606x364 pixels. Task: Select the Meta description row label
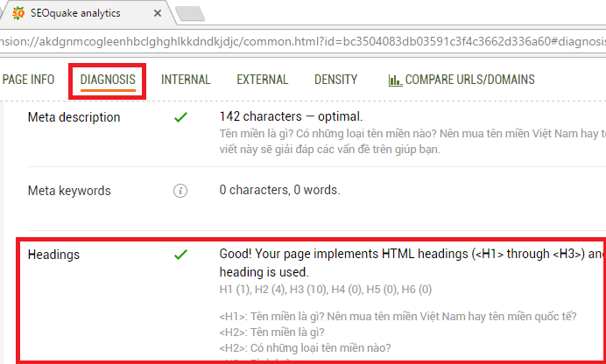(74, 117)
